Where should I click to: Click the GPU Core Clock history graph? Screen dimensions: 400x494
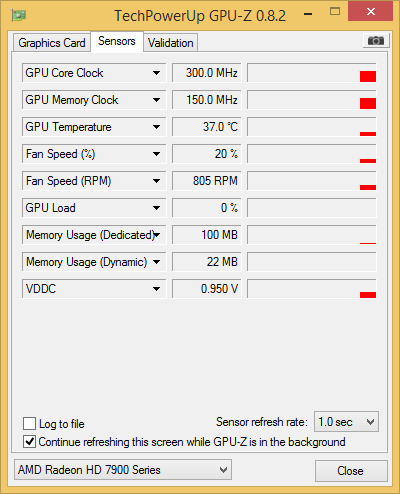tap(312, 73)
